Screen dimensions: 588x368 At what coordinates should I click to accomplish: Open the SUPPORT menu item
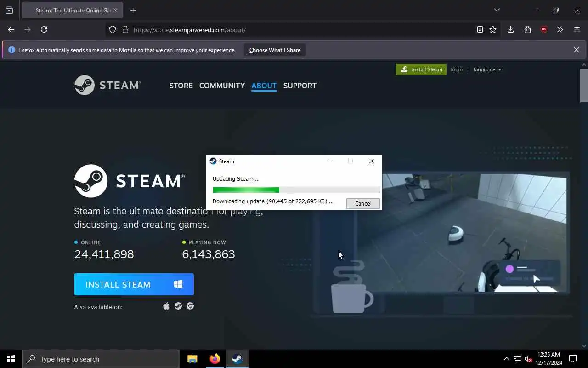click(x=300, y=86)
